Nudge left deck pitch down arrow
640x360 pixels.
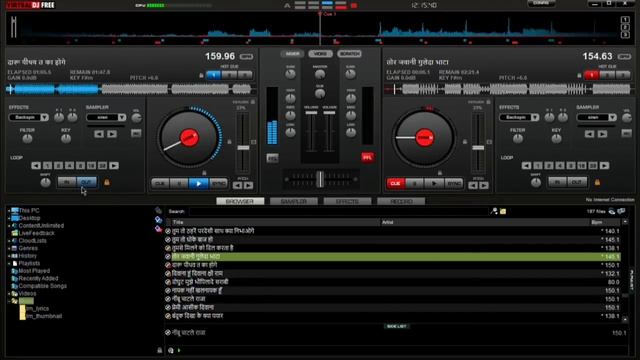[238, 186]
